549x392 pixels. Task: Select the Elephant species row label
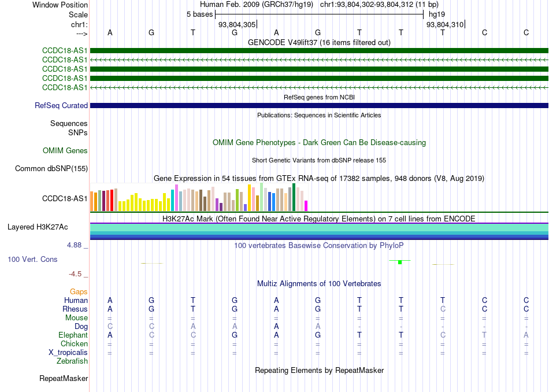[x=73, y=335]
